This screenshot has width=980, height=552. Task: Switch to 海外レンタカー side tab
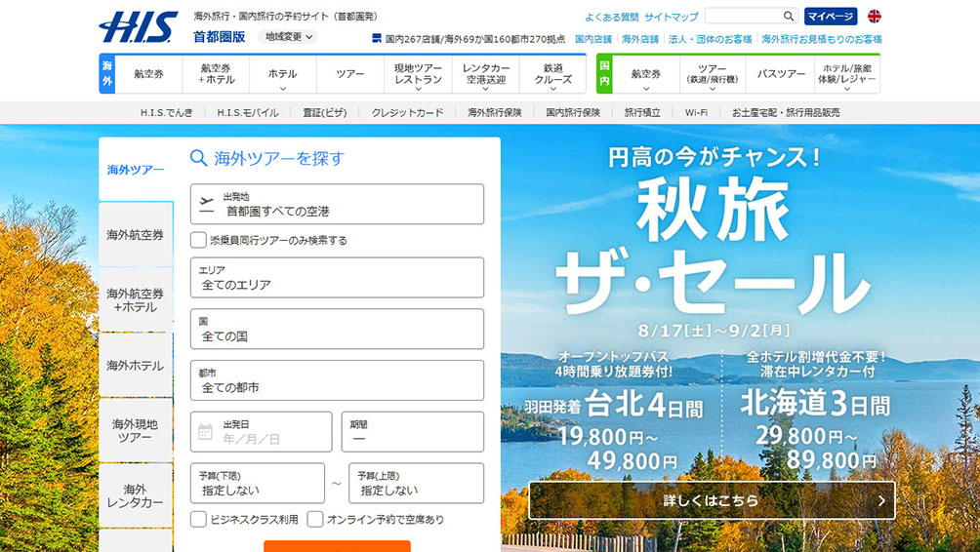point(136,495)
